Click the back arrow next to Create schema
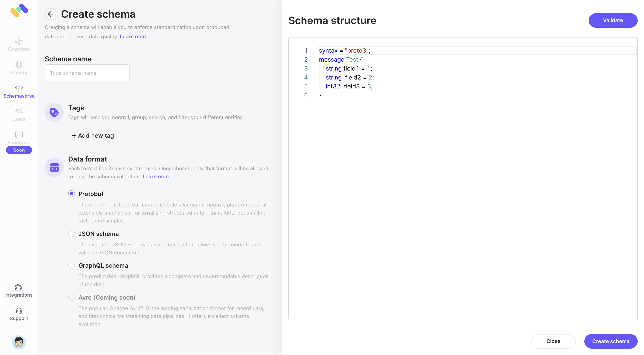The image size is (644, 355). 50,14
